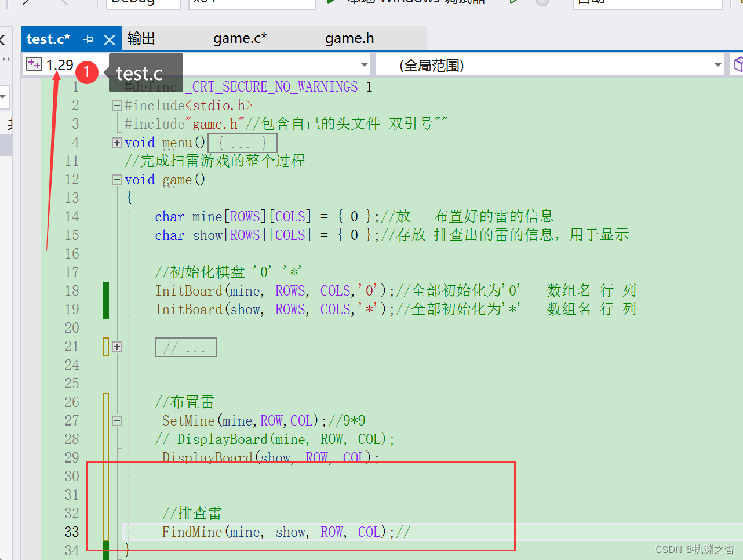The height and width of the screenshot is (560, 743).
Task: Click the collapsed { ... } block after menu()
Action: (x=242, y=143)
